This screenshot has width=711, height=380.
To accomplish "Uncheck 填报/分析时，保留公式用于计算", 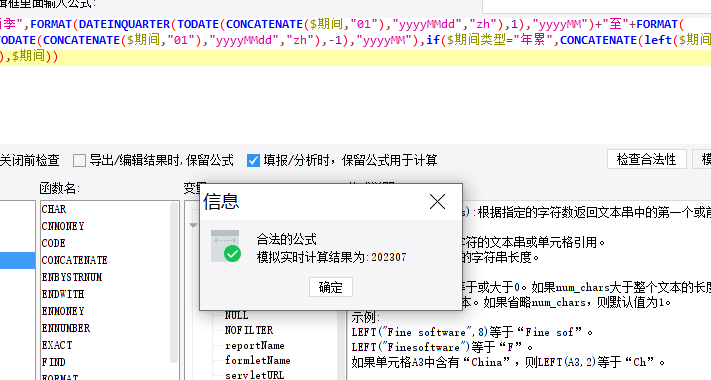I will (x=253, y=160).
